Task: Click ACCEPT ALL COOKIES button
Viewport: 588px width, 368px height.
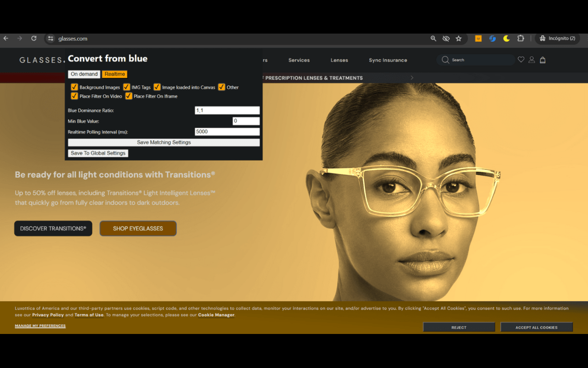Action: tap(537, 327)
